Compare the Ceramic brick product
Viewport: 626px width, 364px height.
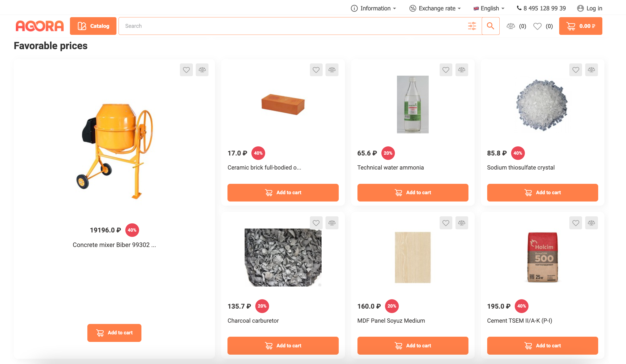[x=332, y=70]
